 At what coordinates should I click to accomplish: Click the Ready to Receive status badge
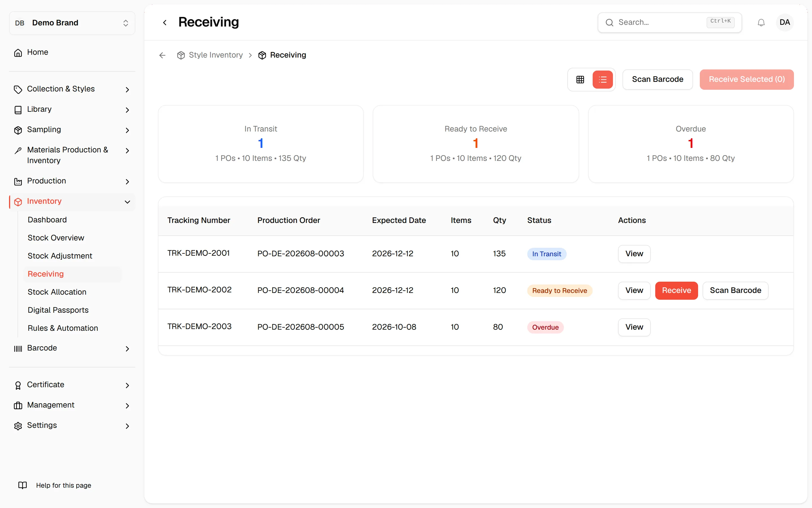pyautogui.click(x=559, y=291)
